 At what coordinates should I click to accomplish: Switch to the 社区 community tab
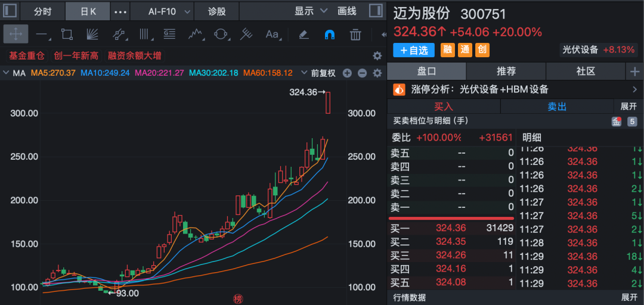[x=586, y=71]
